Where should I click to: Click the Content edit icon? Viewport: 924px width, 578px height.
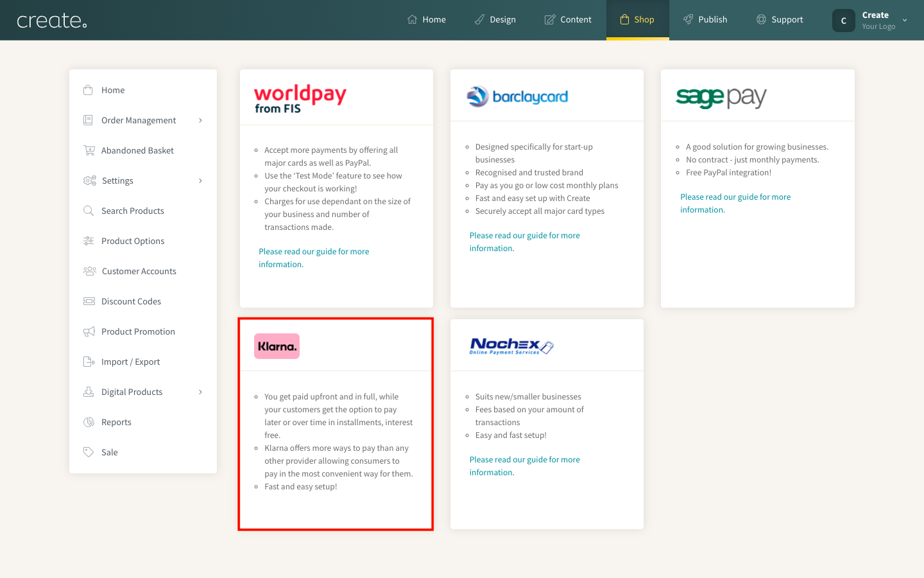coord(550,19)
